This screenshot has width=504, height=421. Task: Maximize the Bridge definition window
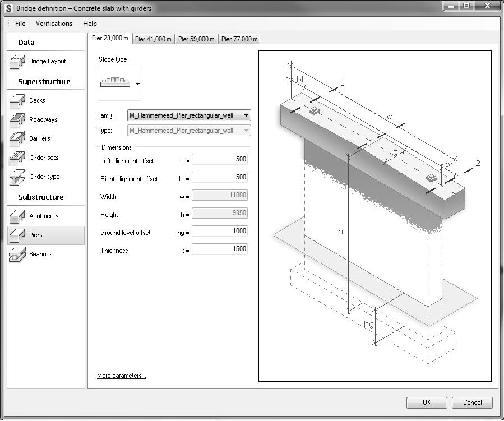(466, 6)
